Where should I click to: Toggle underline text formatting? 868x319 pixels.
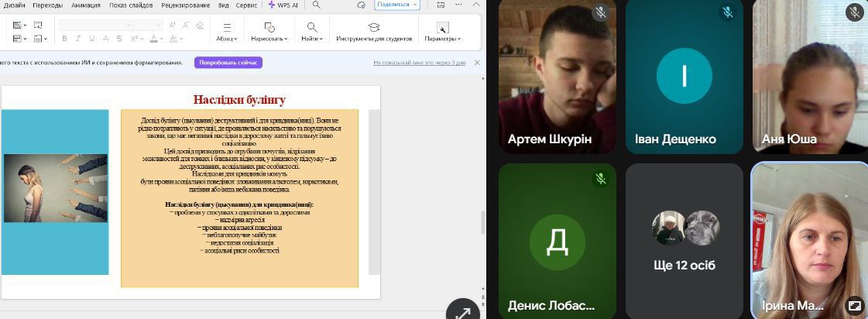point(92,39)
